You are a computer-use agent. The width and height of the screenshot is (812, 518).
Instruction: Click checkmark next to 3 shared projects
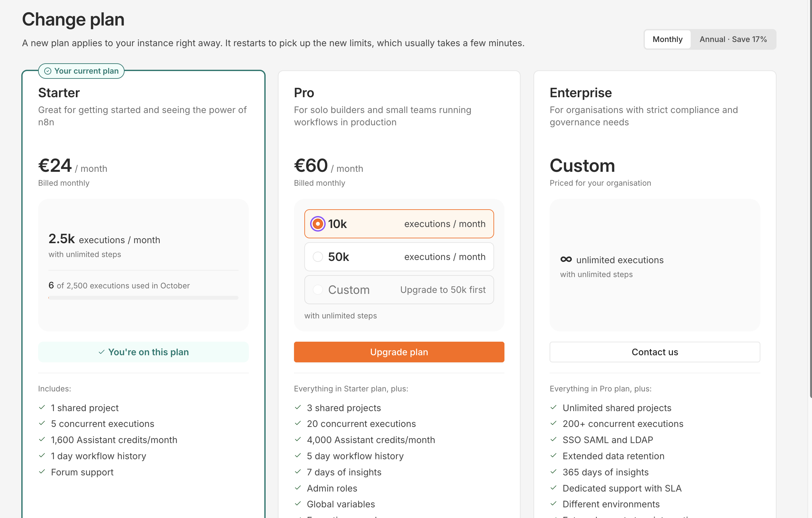click(x=298, y=407)
